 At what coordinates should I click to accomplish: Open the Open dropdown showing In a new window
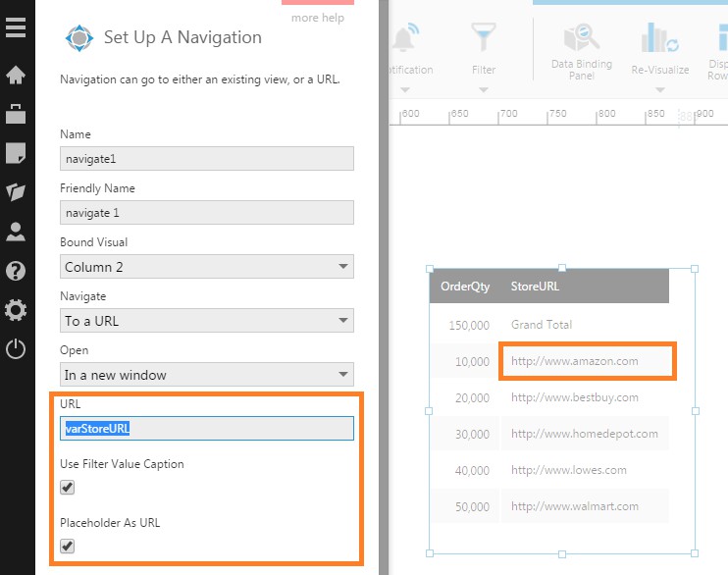coord(207,375)
